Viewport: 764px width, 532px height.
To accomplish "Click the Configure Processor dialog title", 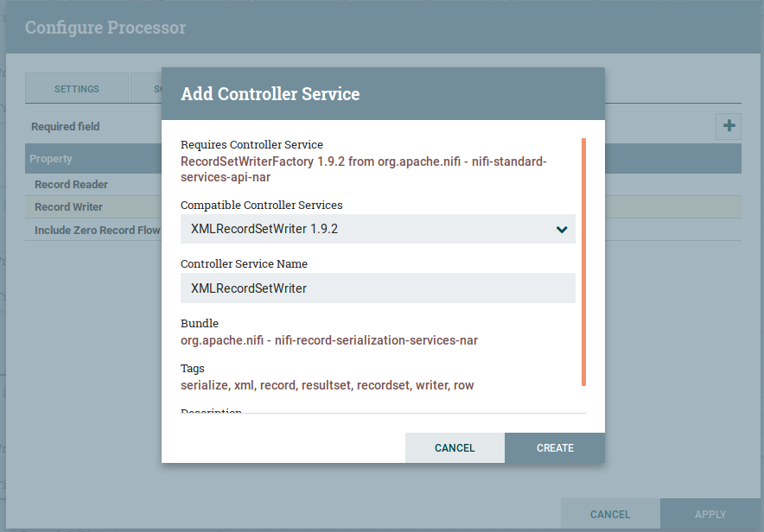I will coord(105,28).
